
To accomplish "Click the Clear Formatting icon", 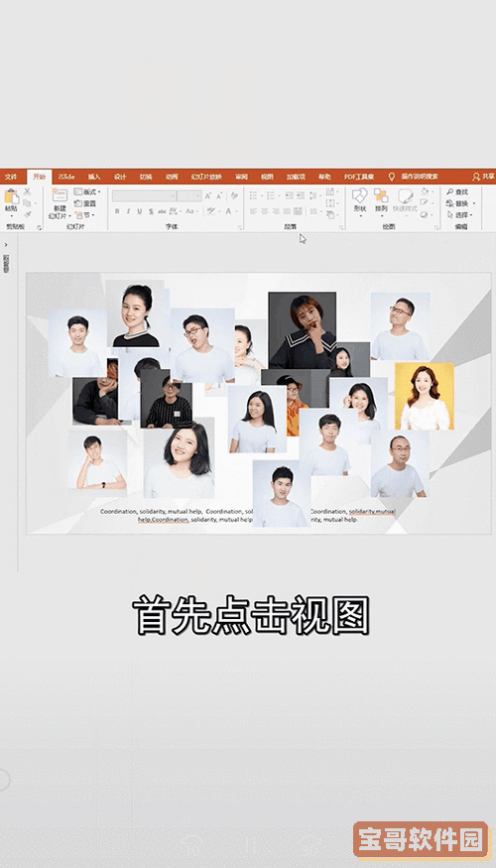I will pos(234,194).
